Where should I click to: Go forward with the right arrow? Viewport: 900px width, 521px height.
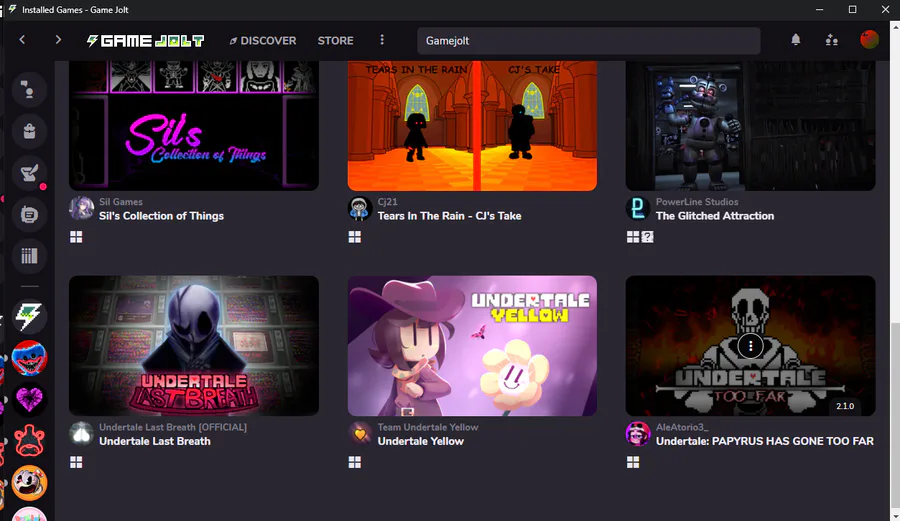point(58,40)
